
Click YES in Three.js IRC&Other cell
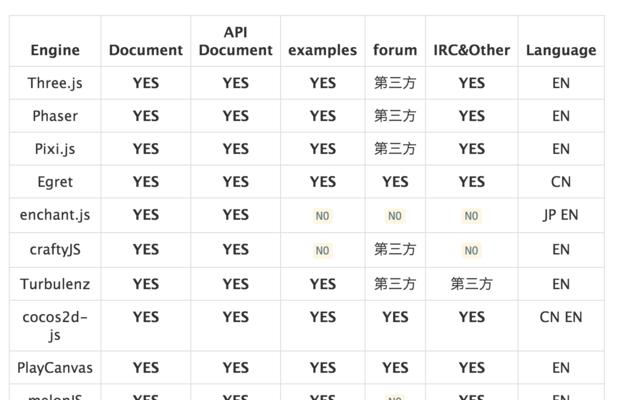472,83
